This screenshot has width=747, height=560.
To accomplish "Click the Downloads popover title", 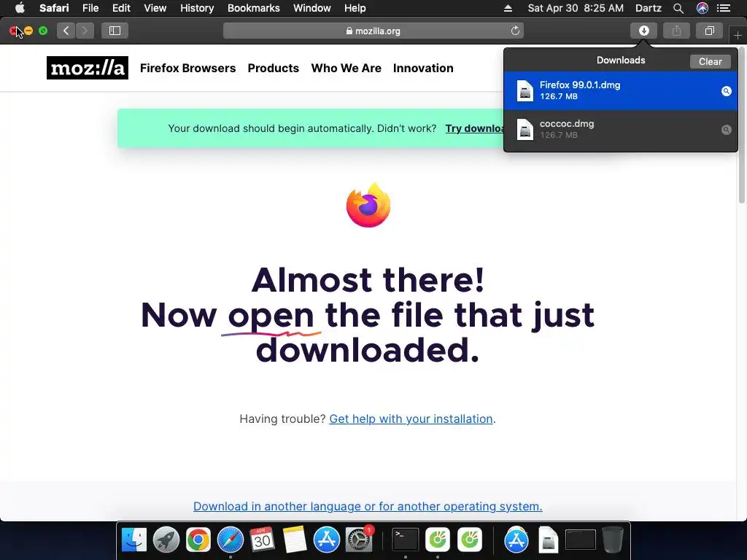I will point(621,60).
